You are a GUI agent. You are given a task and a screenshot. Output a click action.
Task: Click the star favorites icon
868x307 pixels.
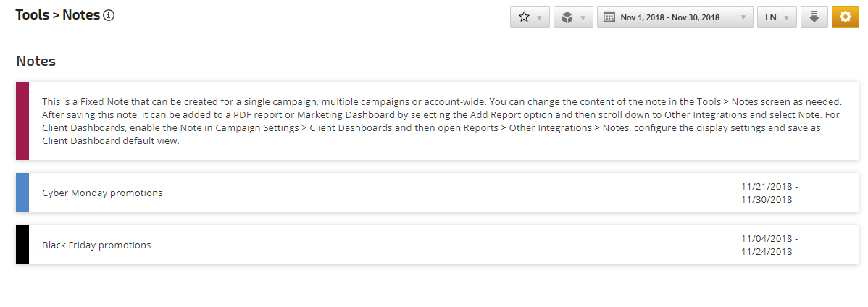pos(525,17)
